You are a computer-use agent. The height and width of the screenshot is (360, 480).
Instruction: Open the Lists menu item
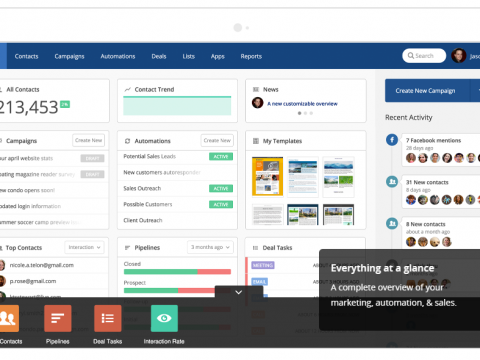pyautogui.click(x=188, y=56)
